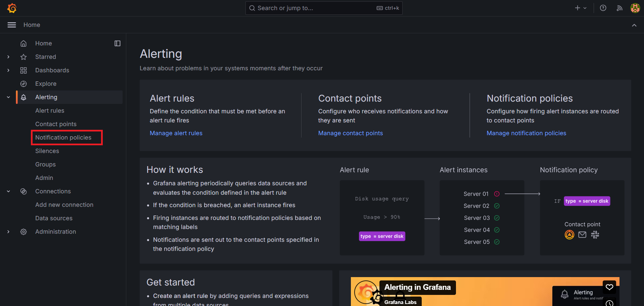Screen dimensions: 644x306
Task: Click the Search or jump to field
Action: tap(316, 8)
